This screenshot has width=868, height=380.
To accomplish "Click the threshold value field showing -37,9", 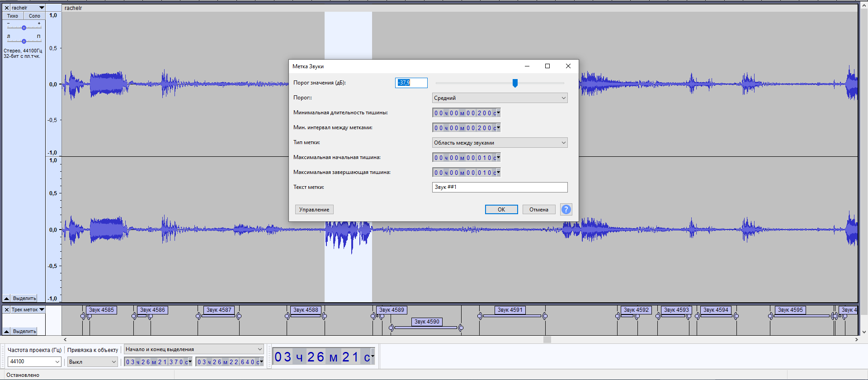I will click(x=411, y=83).
